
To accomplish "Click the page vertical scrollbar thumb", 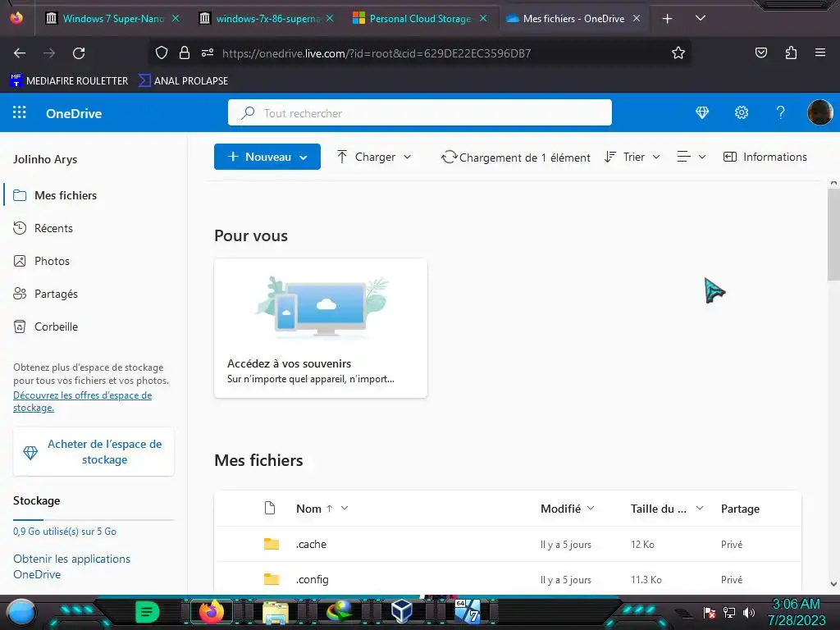I will pos(833,234).
